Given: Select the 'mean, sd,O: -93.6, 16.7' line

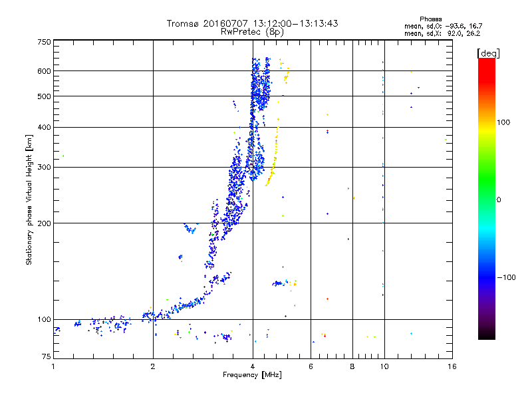Looking at the screenshot, I should (444, 26).
